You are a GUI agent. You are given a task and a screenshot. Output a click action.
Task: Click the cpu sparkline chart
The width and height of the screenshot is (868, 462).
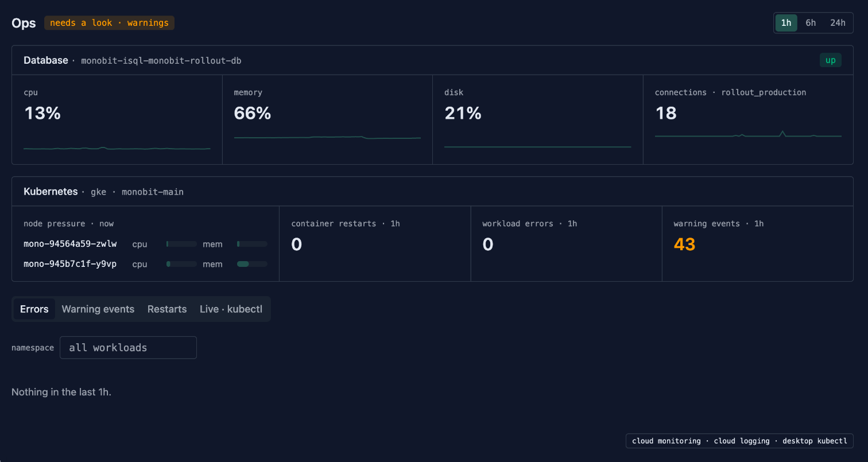(x=117, y=148)
